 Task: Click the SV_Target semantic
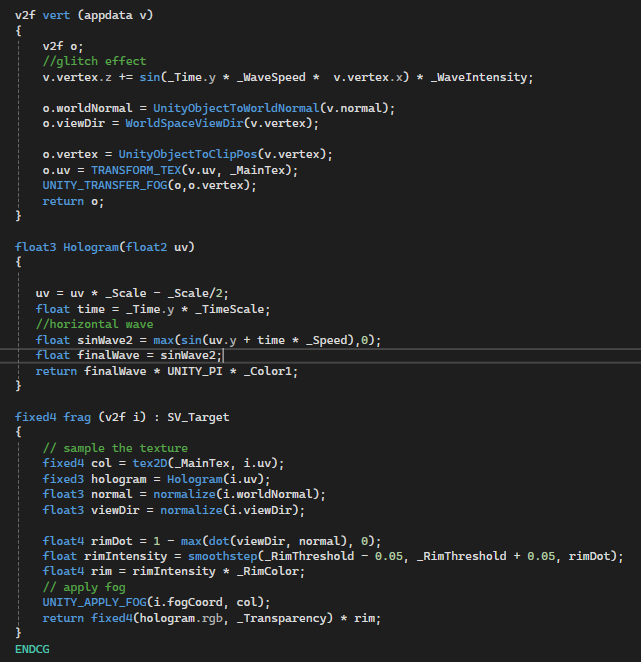(198, 417)
